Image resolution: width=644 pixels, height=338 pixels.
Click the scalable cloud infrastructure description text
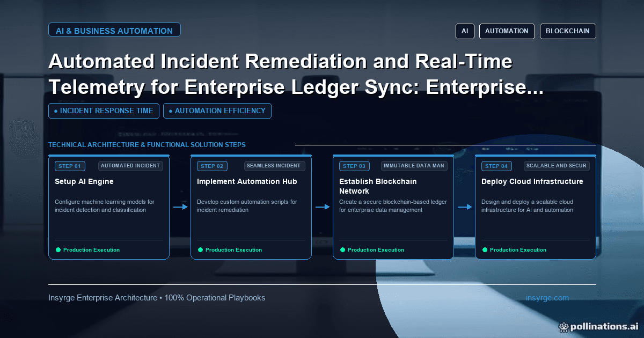528,206
